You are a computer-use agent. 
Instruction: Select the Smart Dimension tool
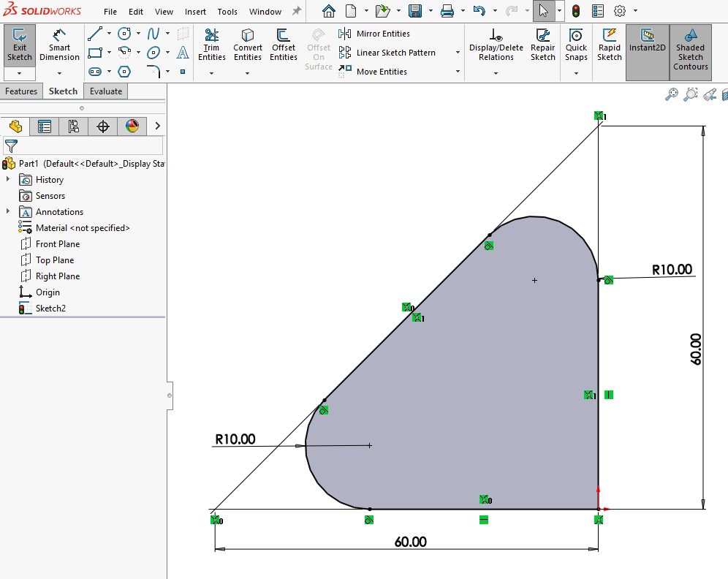pyautogui.click(x=59, y=45)
